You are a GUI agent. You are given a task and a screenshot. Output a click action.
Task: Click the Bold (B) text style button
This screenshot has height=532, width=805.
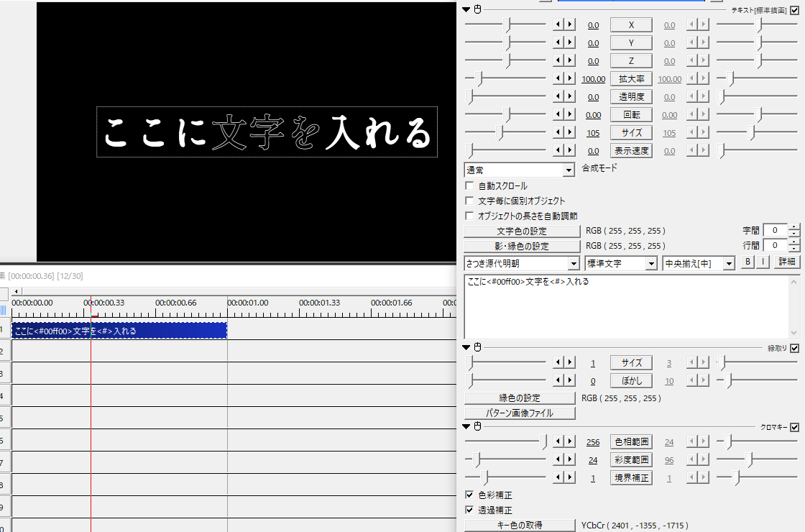pyautogui.click(x=748, y=263)
